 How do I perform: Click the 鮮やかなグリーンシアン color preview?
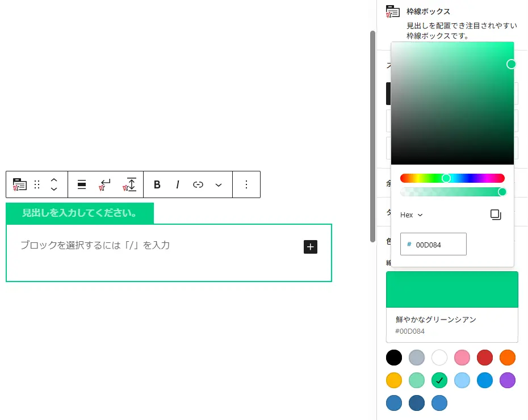tap(452, 289)
